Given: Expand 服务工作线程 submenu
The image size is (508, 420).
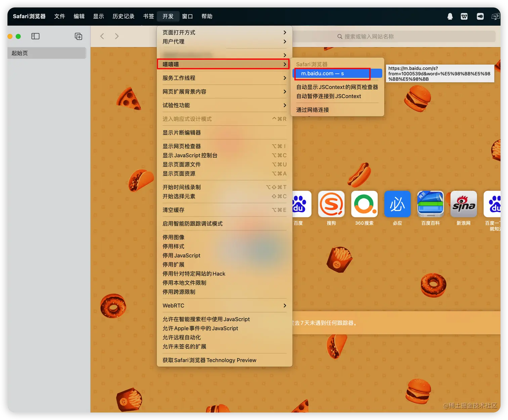Looking at the screenshot, I should 224,78.
